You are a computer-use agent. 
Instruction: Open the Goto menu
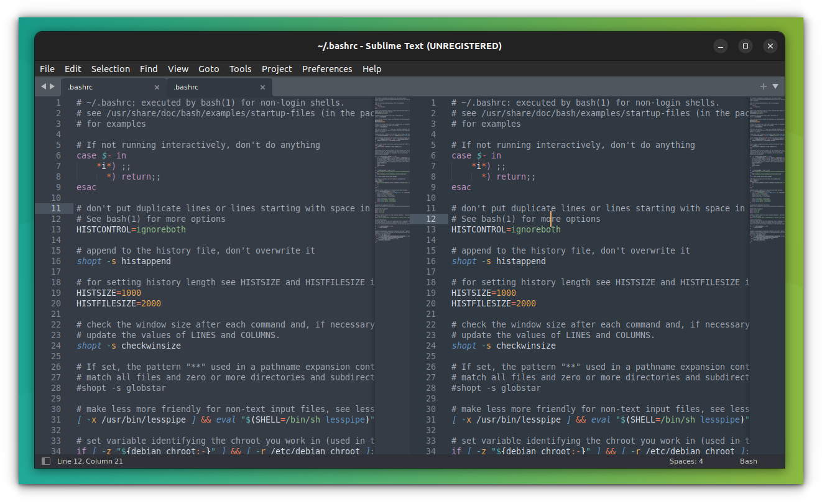[x=209, y=69]
